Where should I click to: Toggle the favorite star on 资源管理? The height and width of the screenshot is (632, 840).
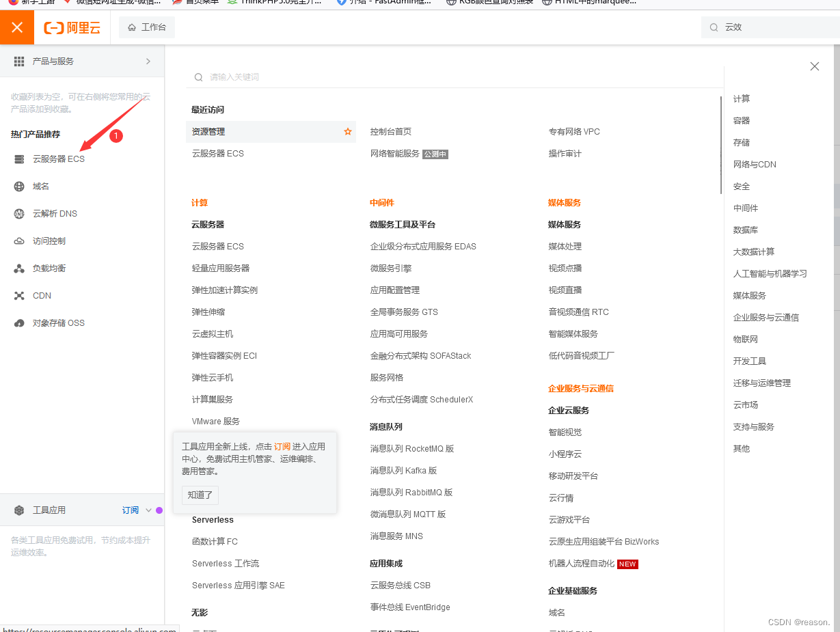pyautogui.click(x=348, y=132)
